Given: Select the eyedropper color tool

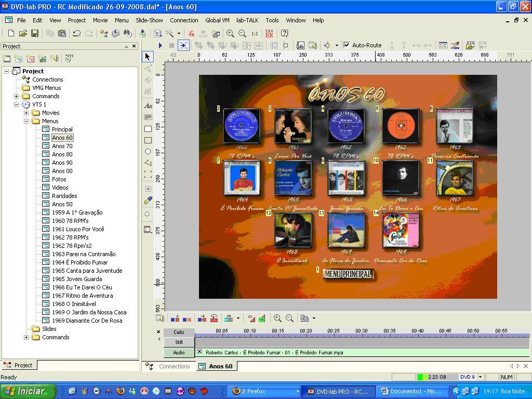Looking at the screenshot, I should (x=148, y=201).
